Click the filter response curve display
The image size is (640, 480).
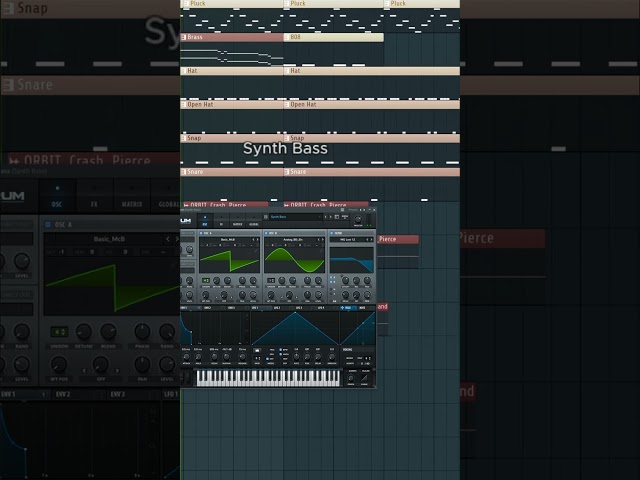tap(352, 260)
